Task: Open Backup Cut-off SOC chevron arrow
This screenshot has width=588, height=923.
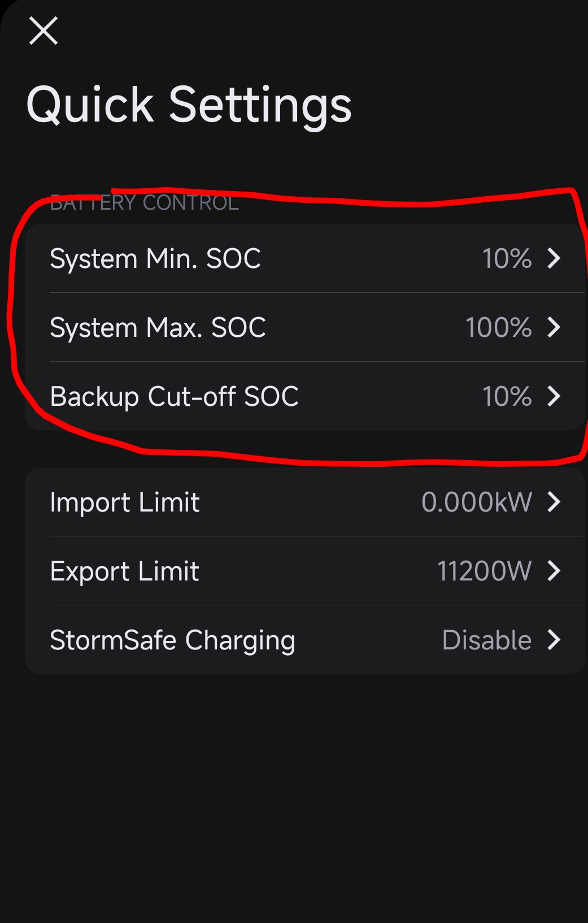Action: tap(554, 396)
